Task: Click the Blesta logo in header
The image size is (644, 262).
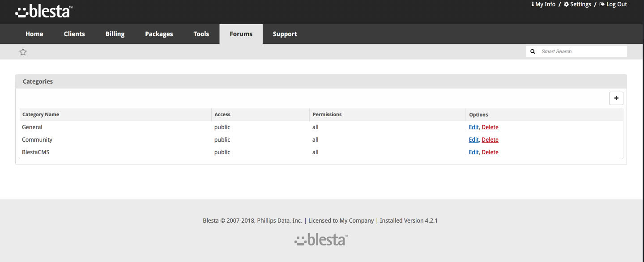Action: tap(44, 12)
